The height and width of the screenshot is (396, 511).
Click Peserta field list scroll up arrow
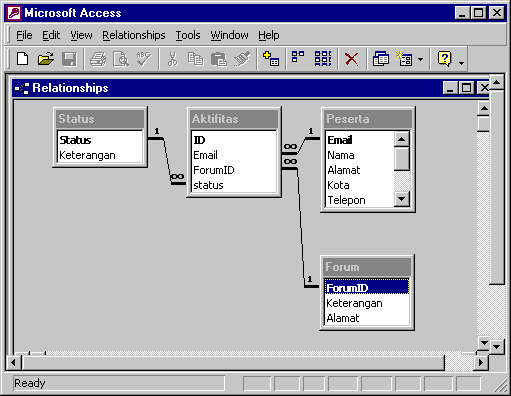tap(402, 139)
